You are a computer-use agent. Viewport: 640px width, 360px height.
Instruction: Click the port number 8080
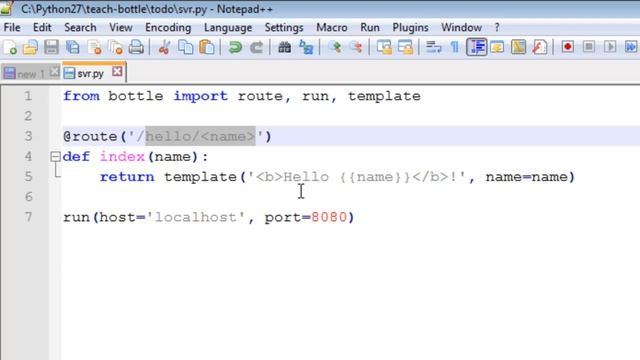(329, 217)
